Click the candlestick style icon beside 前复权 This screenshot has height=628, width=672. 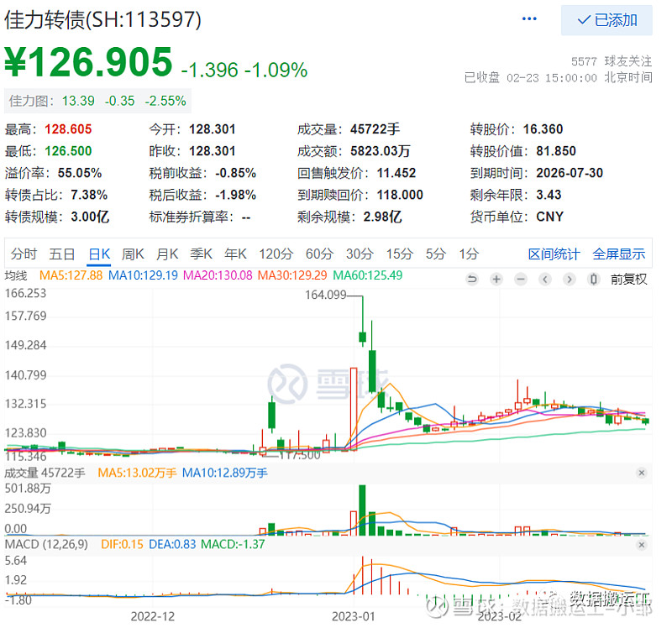594,280
